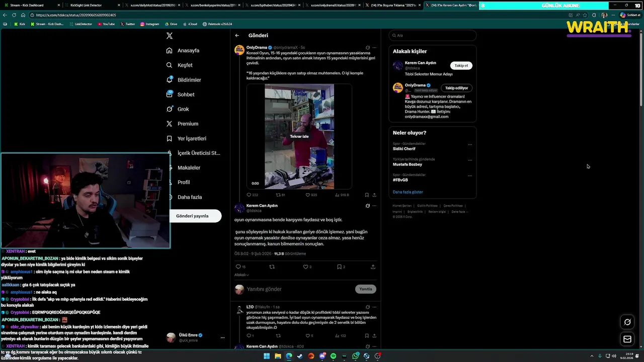
Task: Open more options for the Mustafa Bozbey trend
Action: (470, 160)
